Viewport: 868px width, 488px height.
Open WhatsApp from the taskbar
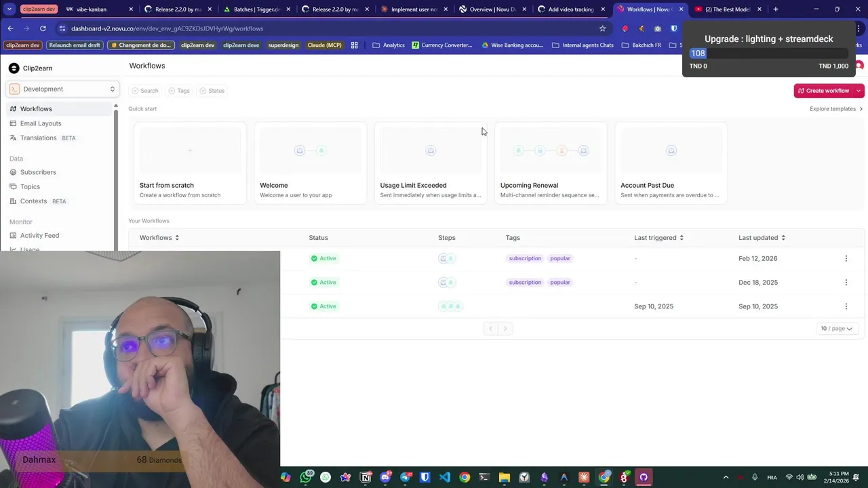(x=307, y=477)
